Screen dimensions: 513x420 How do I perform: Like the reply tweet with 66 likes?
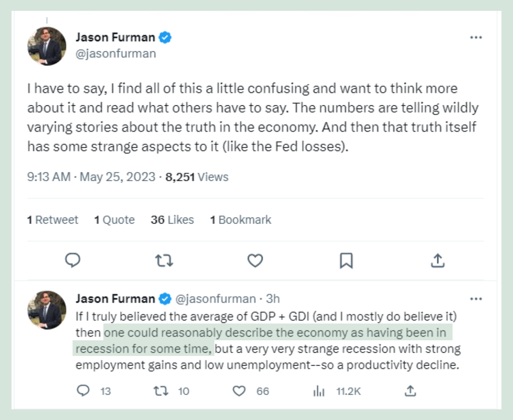tap(239, 391)
